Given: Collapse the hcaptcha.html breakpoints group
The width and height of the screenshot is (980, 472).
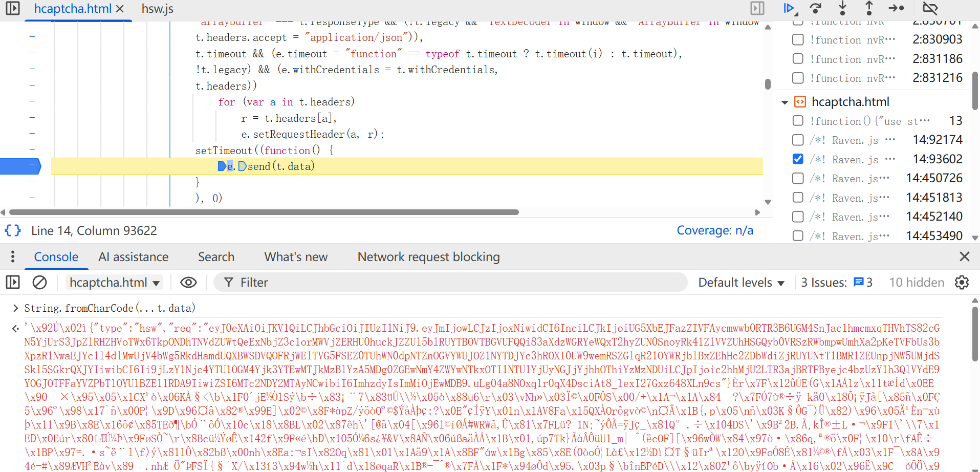Looking at the screenshot, I should (x=785, y=102).
